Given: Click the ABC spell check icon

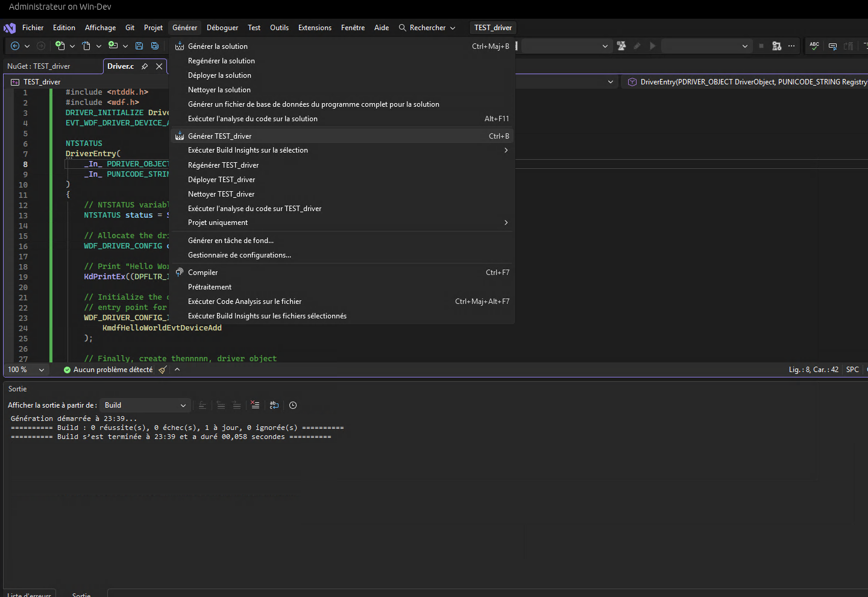Looking at the screenshot, I should click(x=814, y=46).
